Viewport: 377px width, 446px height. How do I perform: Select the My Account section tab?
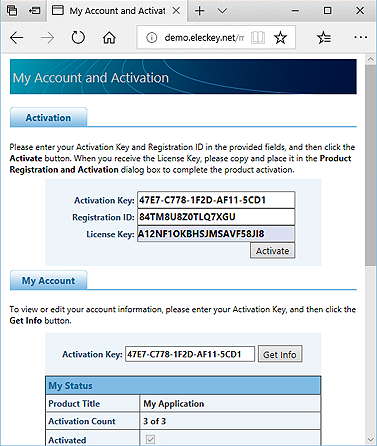(x=49, y=280)
